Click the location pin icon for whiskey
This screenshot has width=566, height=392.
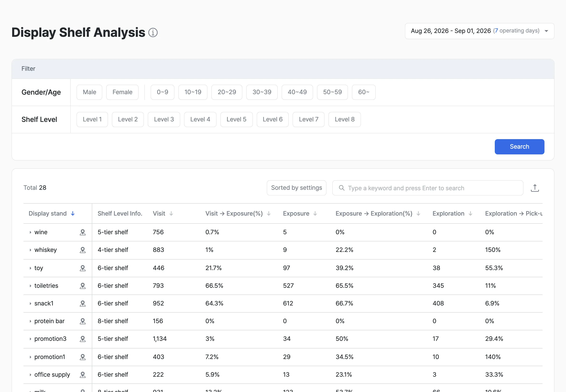(x=83, y=250)
